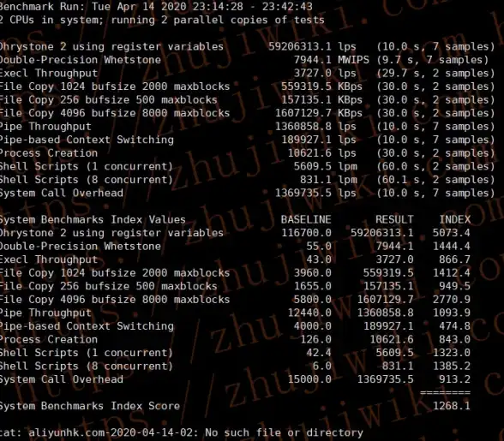Click Process Creation value 10621.6 lps

click(321, 153)
